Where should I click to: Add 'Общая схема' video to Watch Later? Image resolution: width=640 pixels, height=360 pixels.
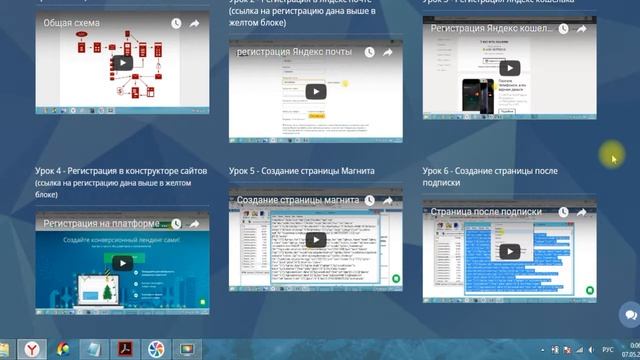click(x=176, y=23)
